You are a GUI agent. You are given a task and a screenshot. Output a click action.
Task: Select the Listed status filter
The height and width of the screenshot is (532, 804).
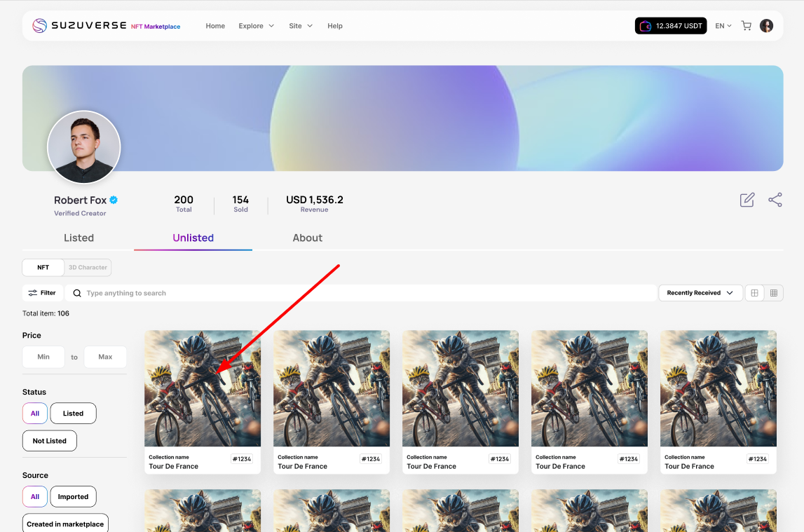[x=73, y=414]
